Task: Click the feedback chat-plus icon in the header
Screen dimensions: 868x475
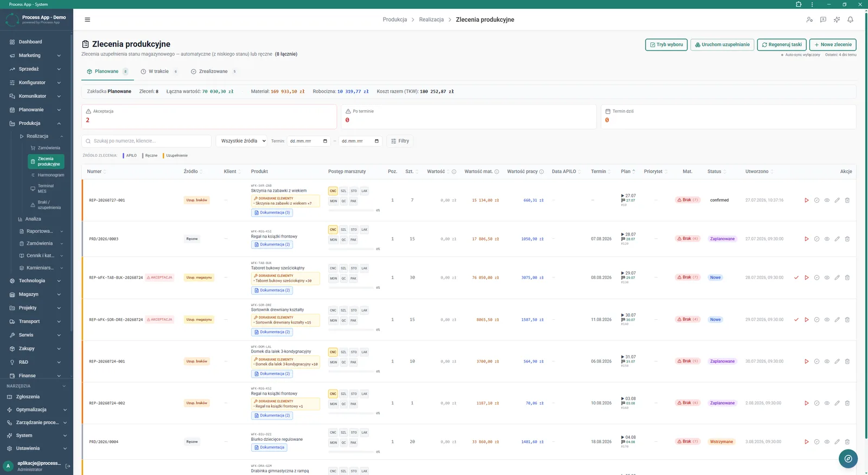Action: click(x=823, y=20)
